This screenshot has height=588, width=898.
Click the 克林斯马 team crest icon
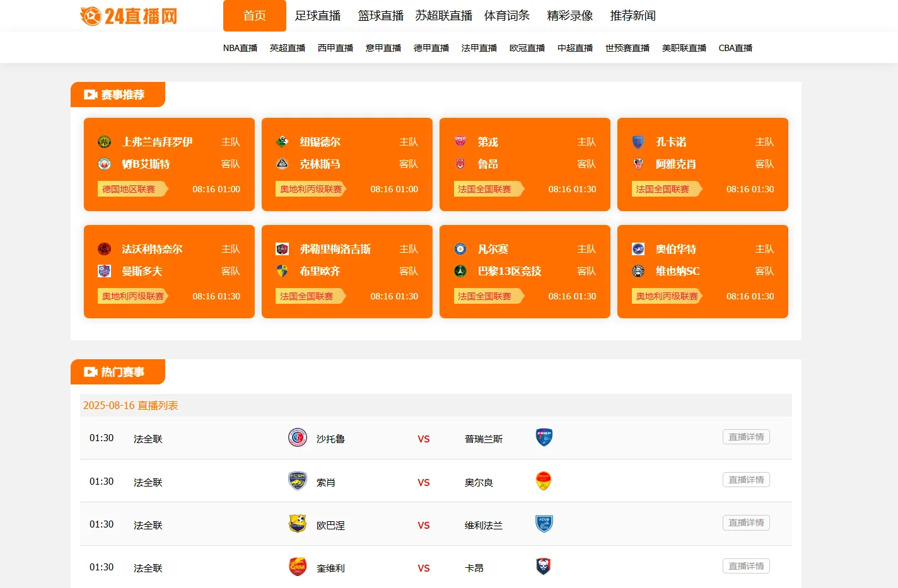[282, 164]
